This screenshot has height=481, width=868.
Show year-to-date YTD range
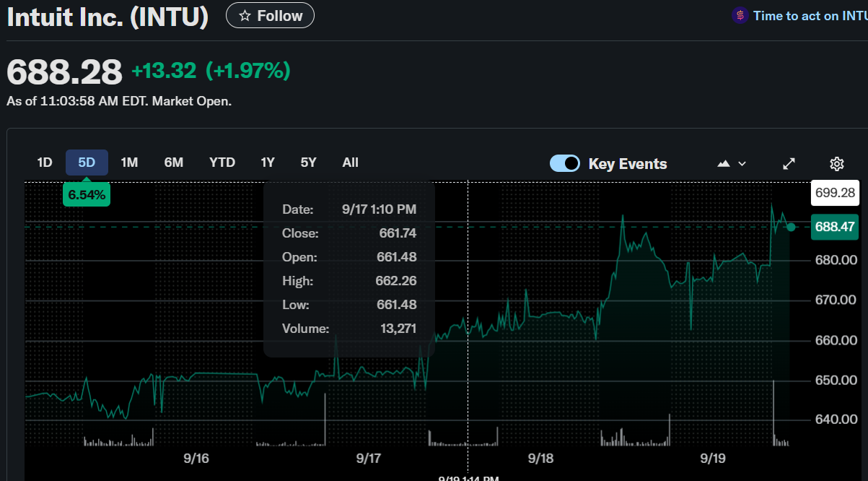(x=222, y=162)
